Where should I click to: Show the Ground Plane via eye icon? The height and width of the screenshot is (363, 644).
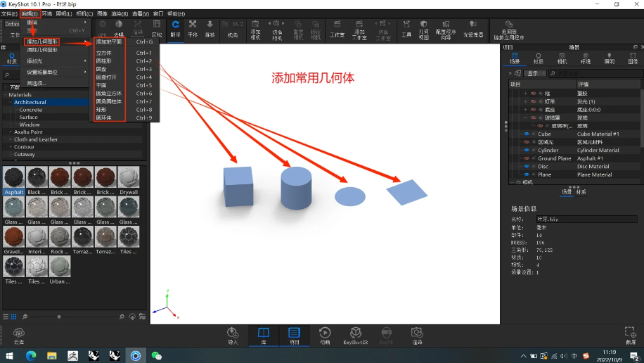pyautogui.click(x=527, y=158)
